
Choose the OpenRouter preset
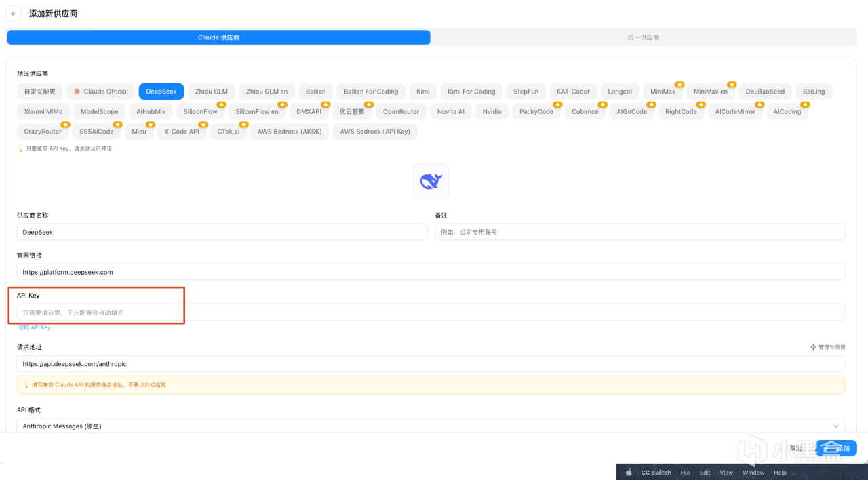(401, 112)
